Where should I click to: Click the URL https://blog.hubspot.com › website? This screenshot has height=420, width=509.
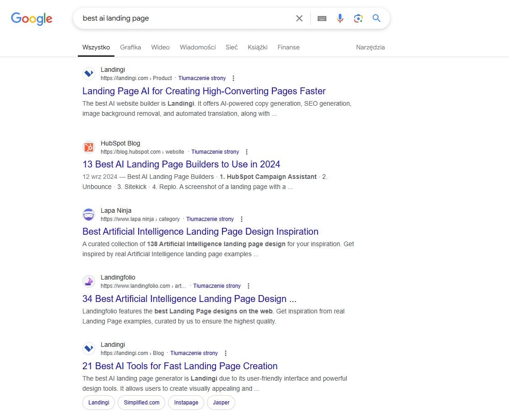[x=142, y=152]
